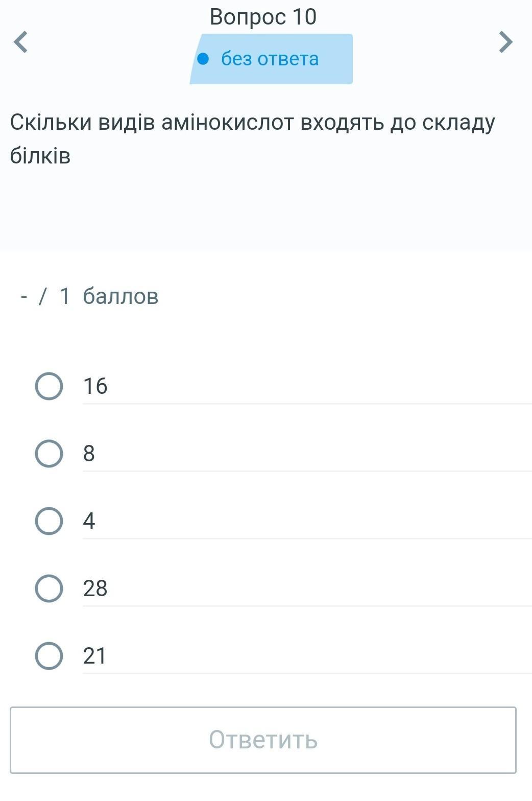Click the answer label text '4'

coord(89,521)
